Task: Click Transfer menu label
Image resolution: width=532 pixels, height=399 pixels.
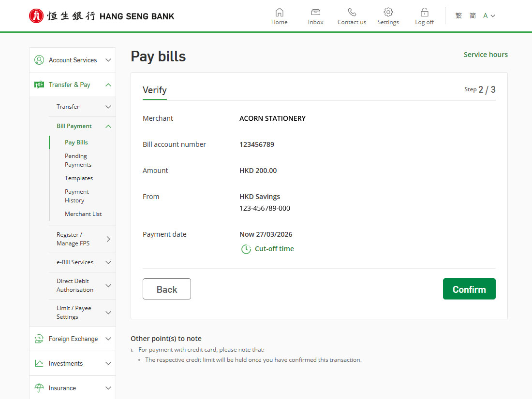Action: point(68,106)
